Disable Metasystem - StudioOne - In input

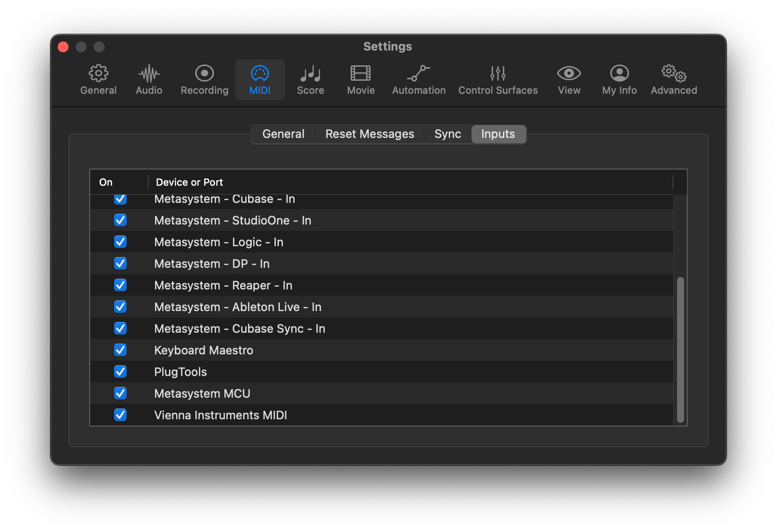[120, 220]
